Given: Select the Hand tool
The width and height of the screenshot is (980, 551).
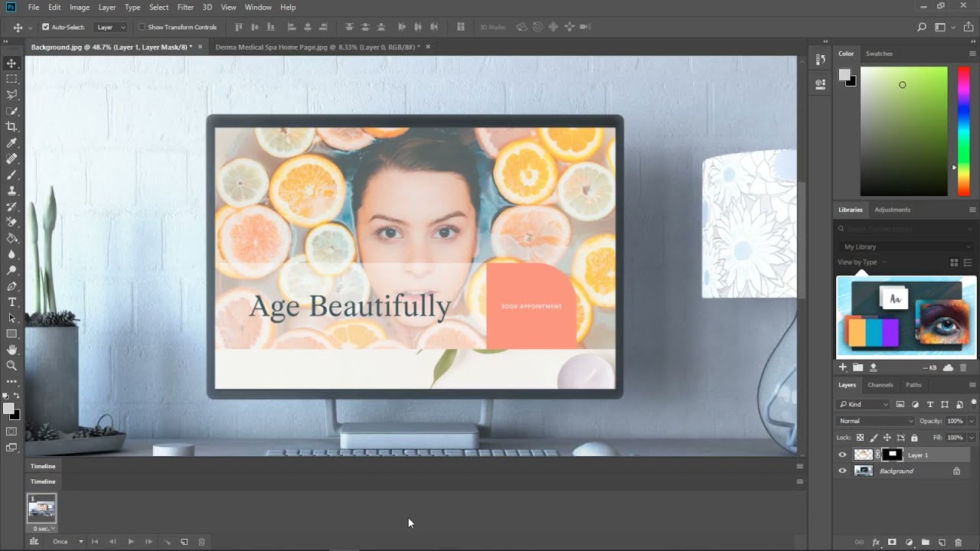Looking at the screenshot, I should pyautogui.click(x=11, y=350).
